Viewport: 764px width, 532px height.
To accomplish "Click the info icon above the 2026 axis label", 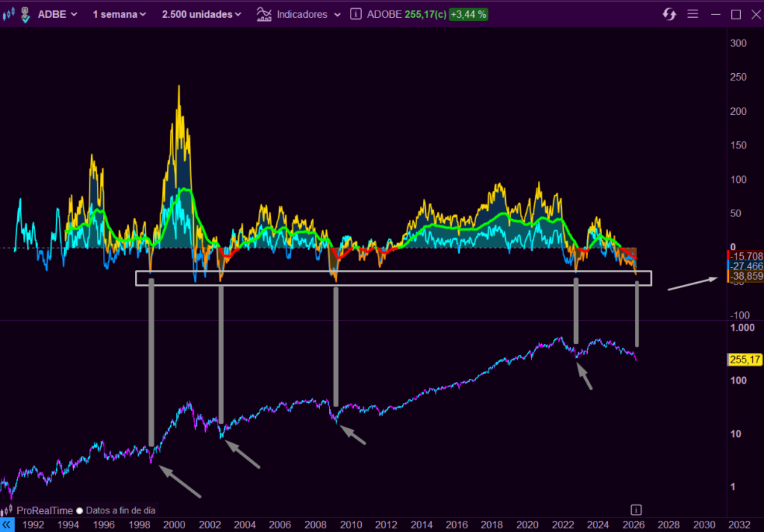I will 636,510.
